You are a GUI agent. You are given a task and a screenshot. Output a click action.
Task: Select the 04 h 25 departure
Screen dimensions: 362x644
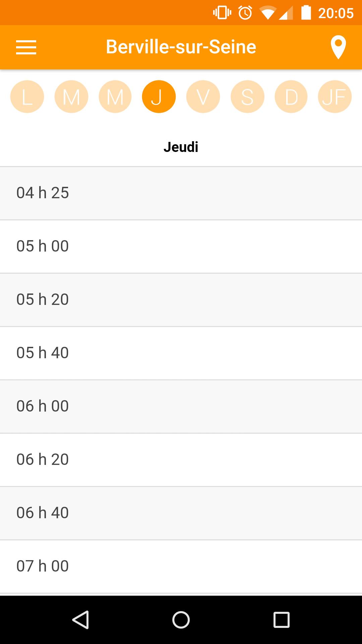(181, 193)
